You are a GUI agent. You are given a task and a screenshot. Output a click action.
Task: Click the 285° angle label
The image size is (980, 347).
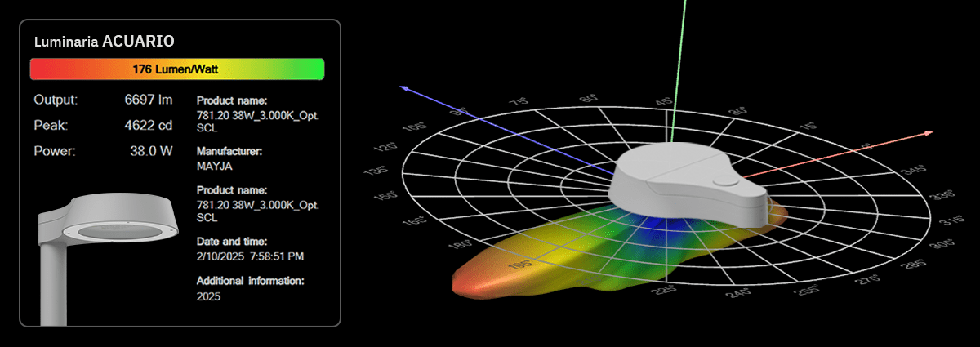coord(912,265)
